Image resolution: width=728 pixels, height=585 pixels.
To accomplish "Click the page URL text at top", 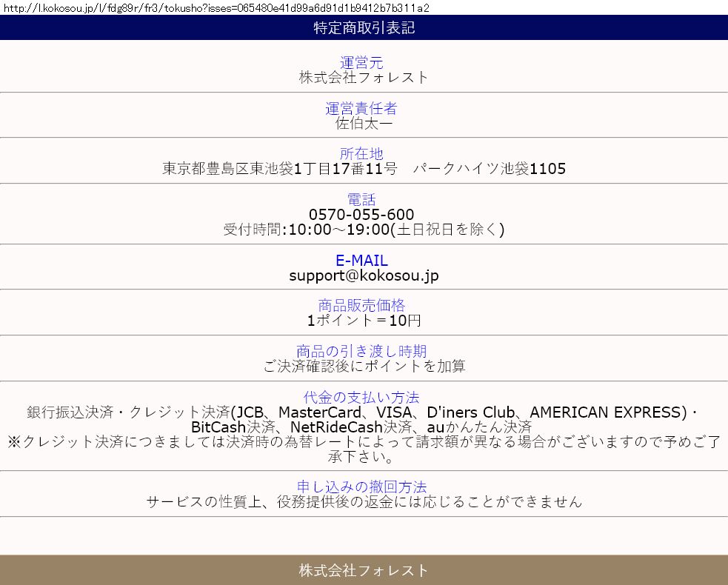I will 216,7.
